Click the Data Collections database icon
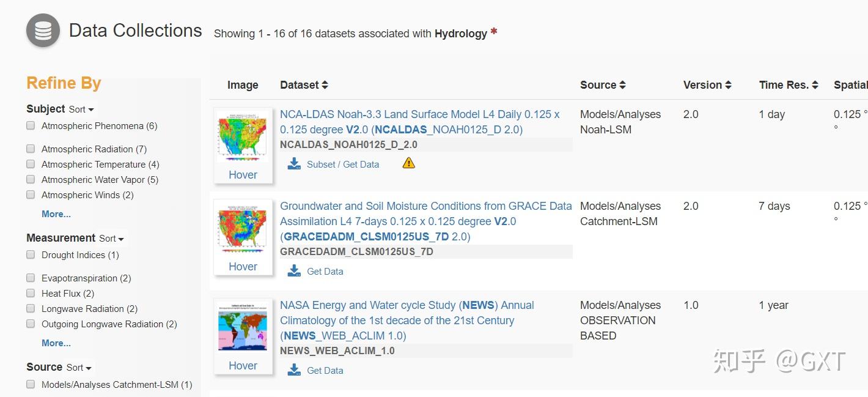Image resolution: width=868 pixels, height=397 pixels. tap(43, 31)
